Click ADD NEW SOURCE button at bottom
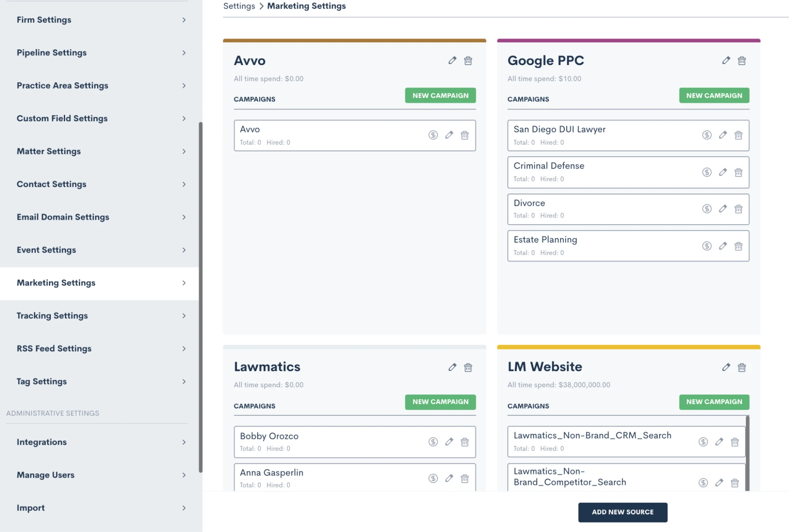This screenshot has height=532, width=789. pos(623,512)
